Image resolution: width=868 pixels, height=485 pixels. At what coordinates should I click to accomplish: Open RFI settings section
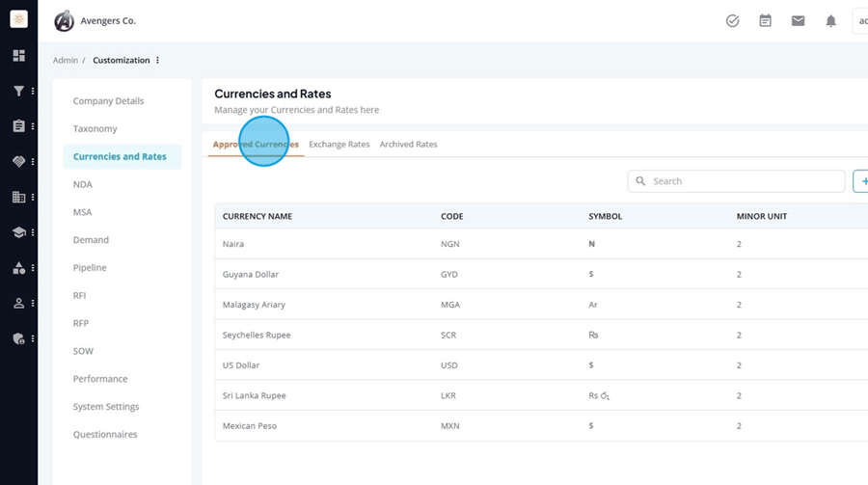[x=80, y=295]
